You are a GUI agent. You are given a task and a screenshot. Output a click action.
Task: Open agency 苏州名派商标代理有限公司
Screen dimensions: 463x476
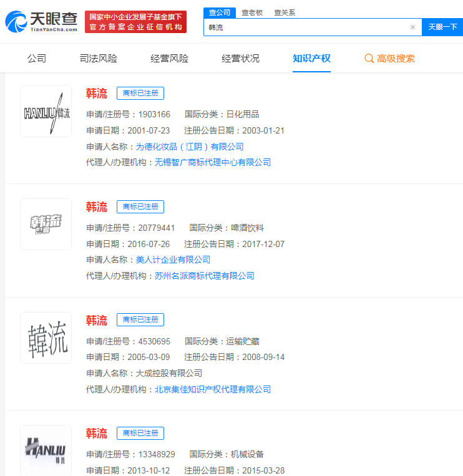click(x=204, y=276)
